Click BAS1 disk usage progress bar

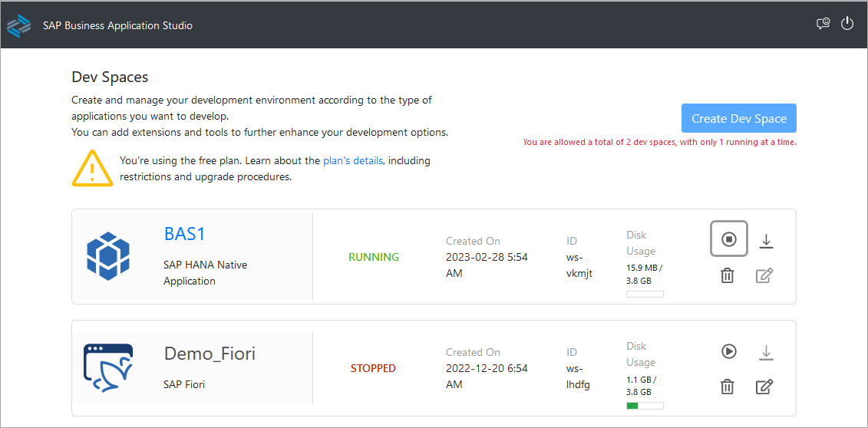645,295
